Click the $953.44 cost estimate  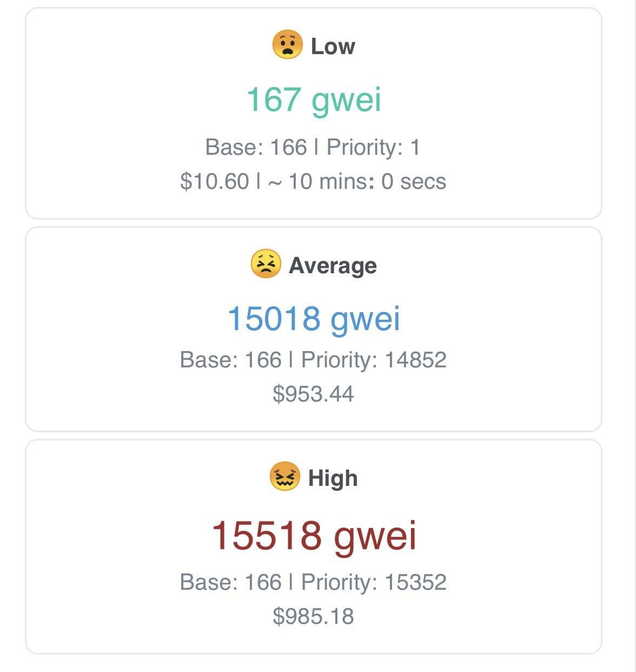[313, 393]
